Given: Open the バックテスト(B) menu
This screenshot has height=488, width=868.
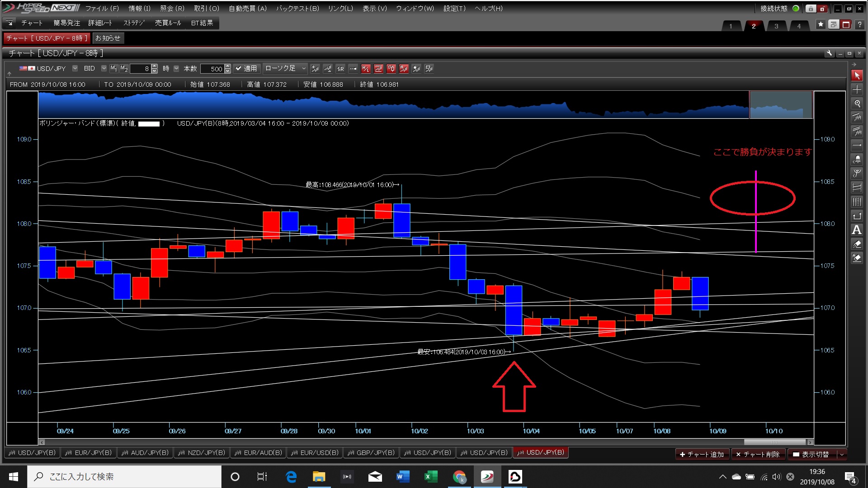Looking at the screenshot, I should 297,8.
